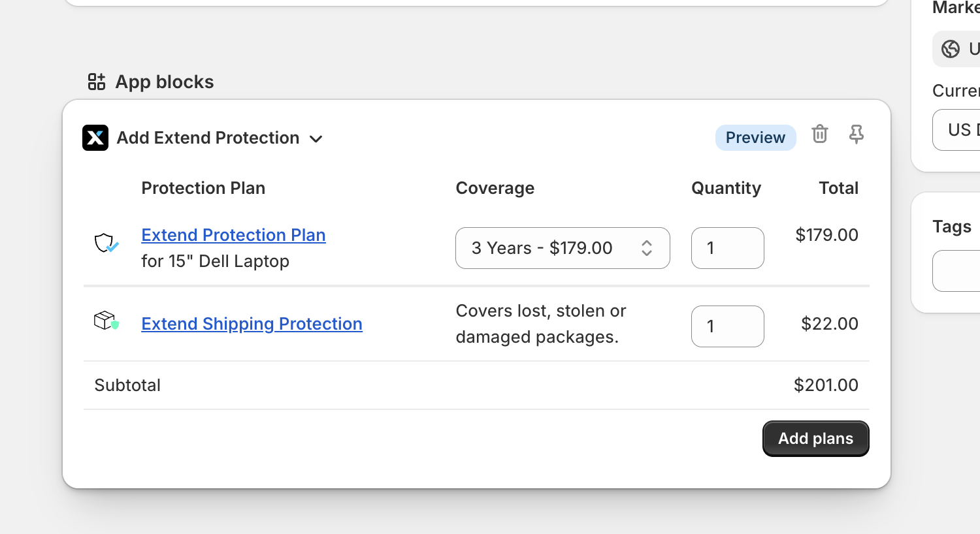
Task: Open the 3 Years - $179.00 coverage dropdown
Action: [563, 248]
